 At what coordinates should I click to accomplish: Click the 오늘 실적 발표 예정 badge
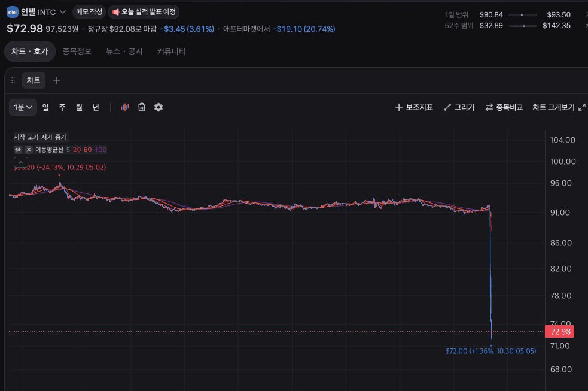pyautogui.click(x=144, y=12)
